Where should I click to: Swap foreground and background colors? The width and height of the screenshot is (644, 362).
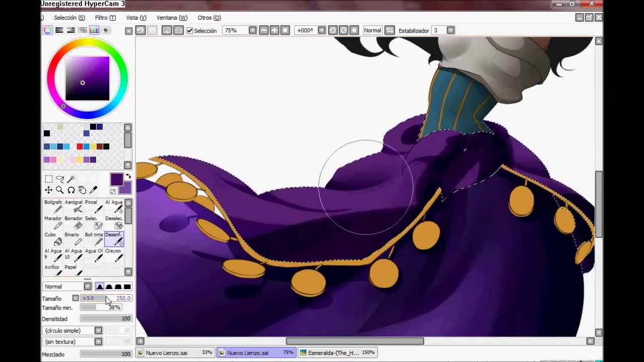[128, 176]
